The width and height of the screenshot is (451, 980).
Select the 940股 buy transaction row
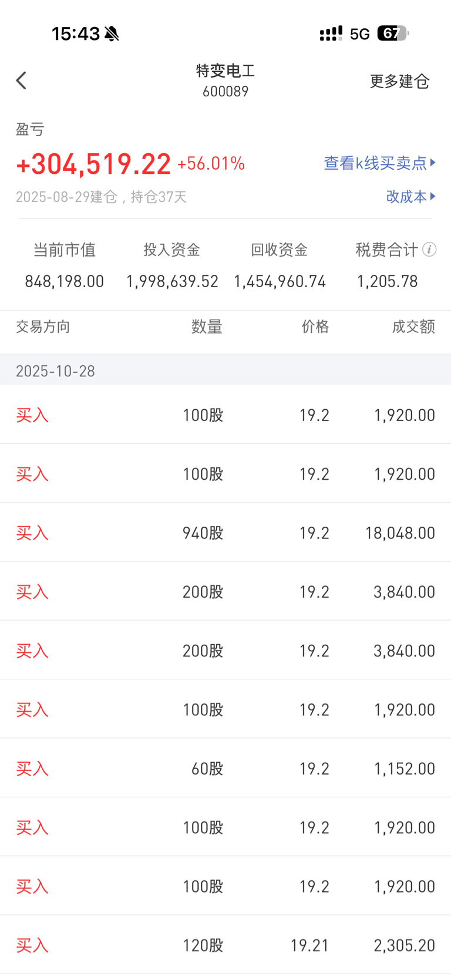[x=225, y=533]
